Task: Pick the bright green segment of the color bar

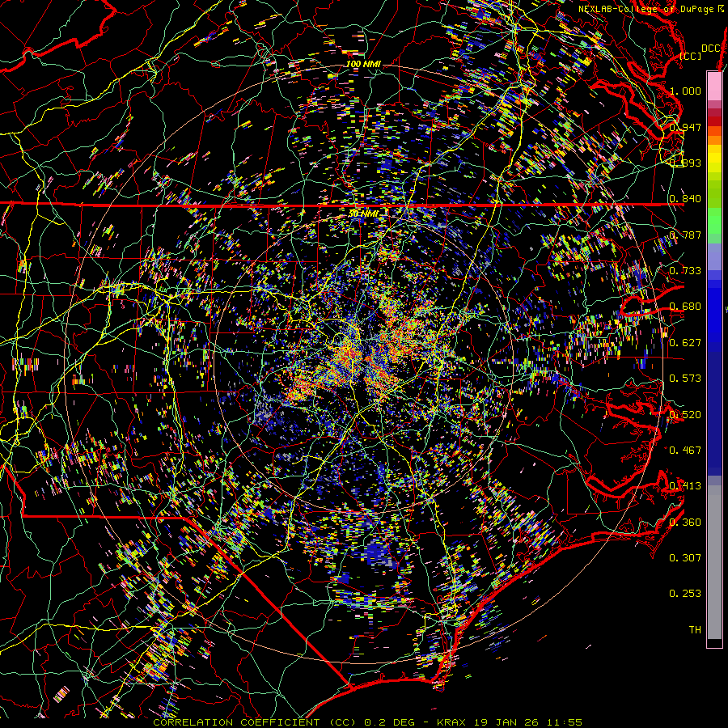Action: click(714, 221)
